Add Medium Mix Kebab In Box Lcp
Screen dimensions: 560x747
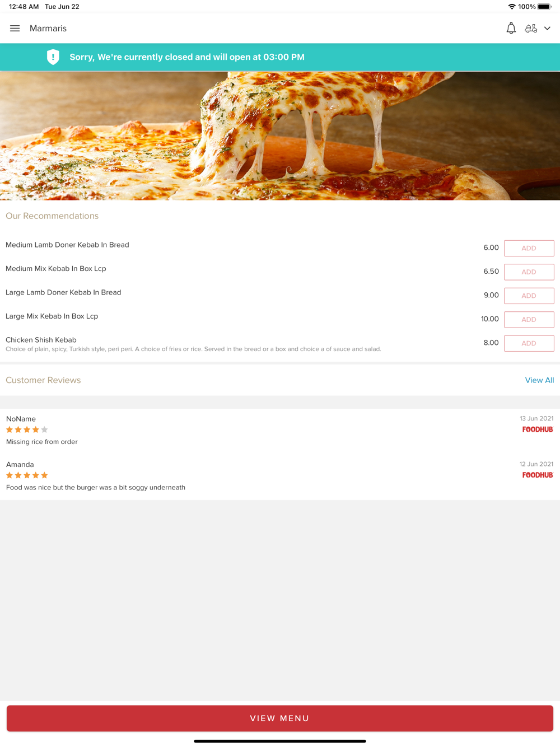tap(529, 272)
